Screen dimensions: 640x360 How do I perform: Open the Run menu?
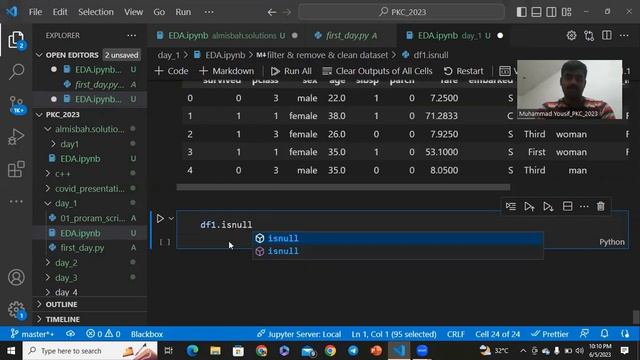(x=183, y=12)
